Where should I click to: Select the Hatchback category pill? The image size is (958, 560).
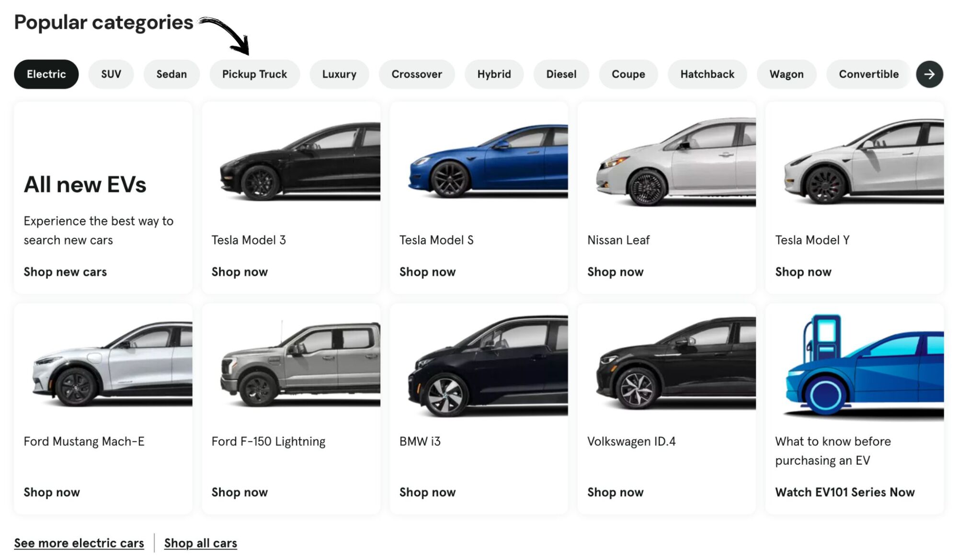(x=707, y=74)
